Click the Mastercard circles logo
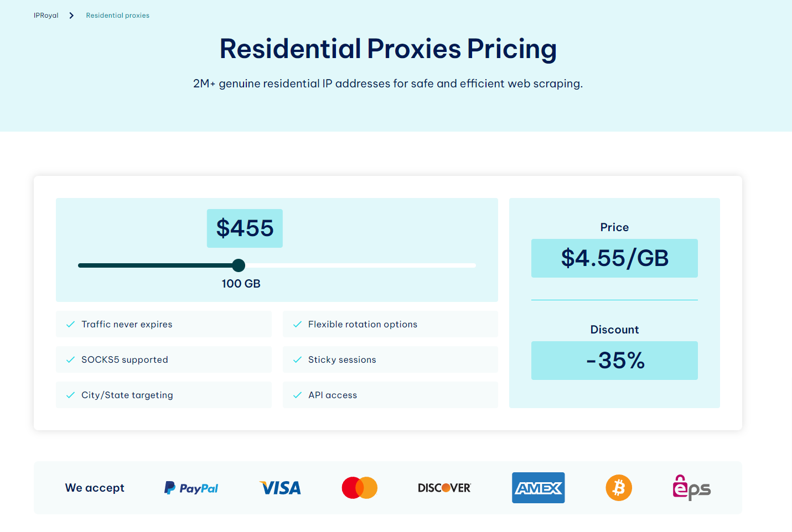This screenshot has width=792, height=532. (x=360, y=488)
